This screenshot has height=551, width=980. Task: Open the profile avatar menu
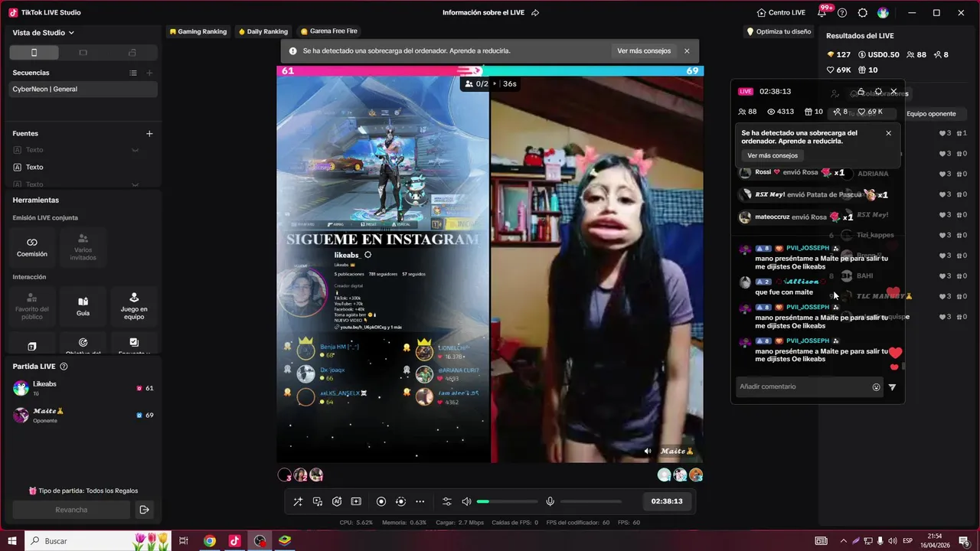coord(884,13)
